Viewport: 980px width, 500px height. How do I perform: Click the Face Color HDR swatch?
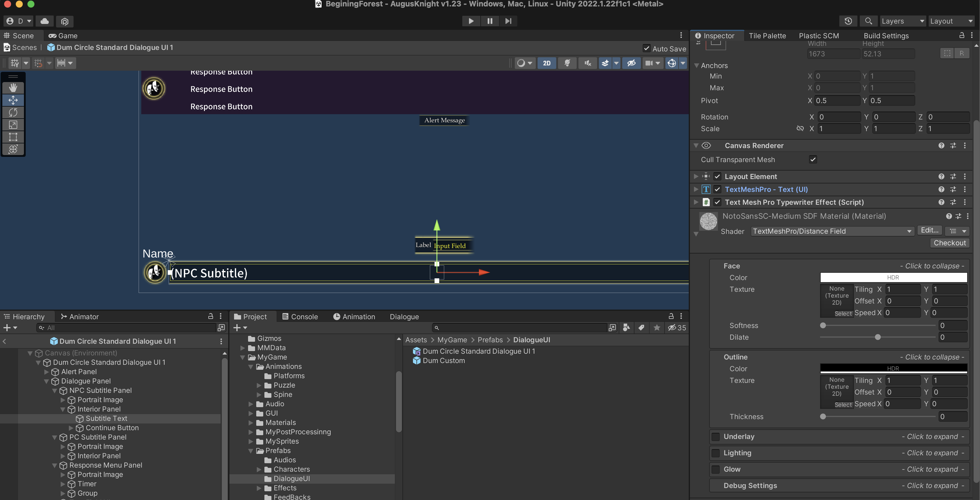point(893,278)
